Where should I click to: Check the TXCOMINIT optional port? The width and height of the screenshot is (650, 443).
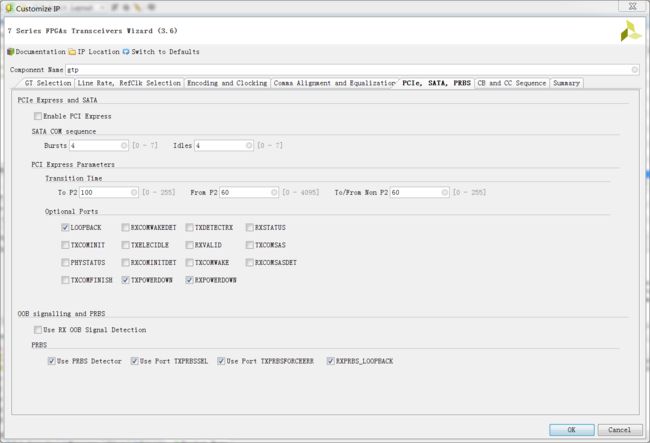pyautogui.click(x=65, y=245)
